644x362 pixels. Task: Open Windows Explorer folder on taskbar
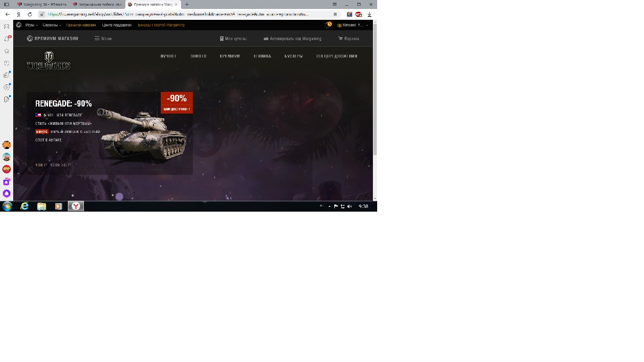pyautogui.click(x=41, y=206)
